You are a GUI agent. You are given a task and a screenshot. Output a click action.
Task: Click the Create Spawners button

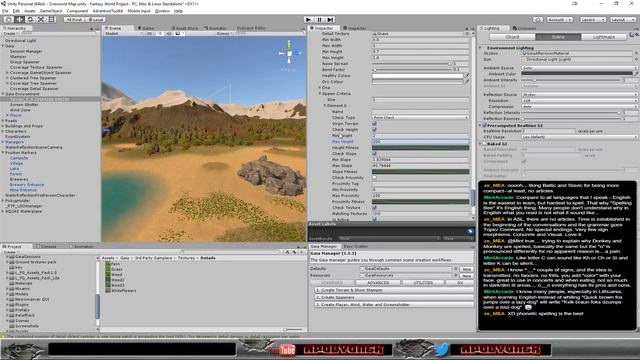(394, 298)
